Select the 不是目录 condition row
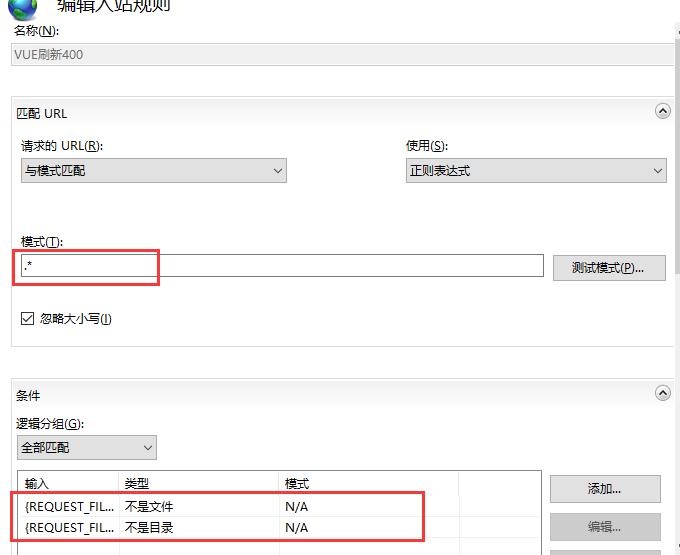 click(279, 528)
